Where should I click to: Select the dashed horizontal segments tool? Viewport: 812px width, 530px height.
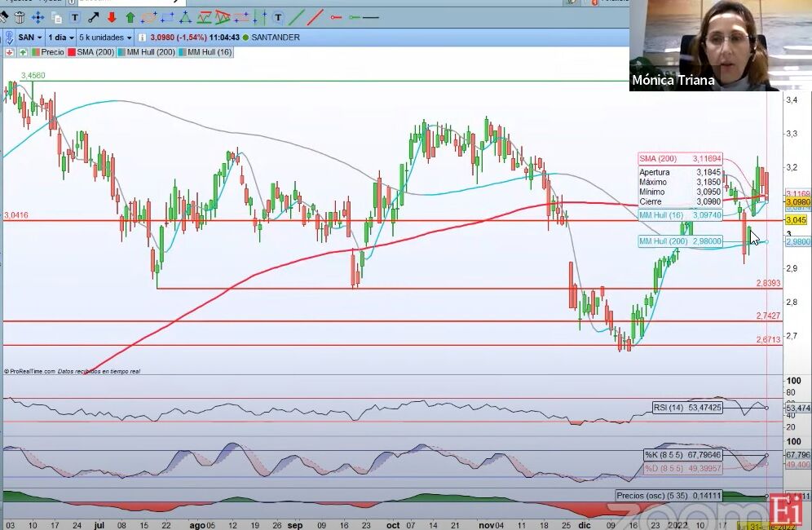(x=241, y=18)
